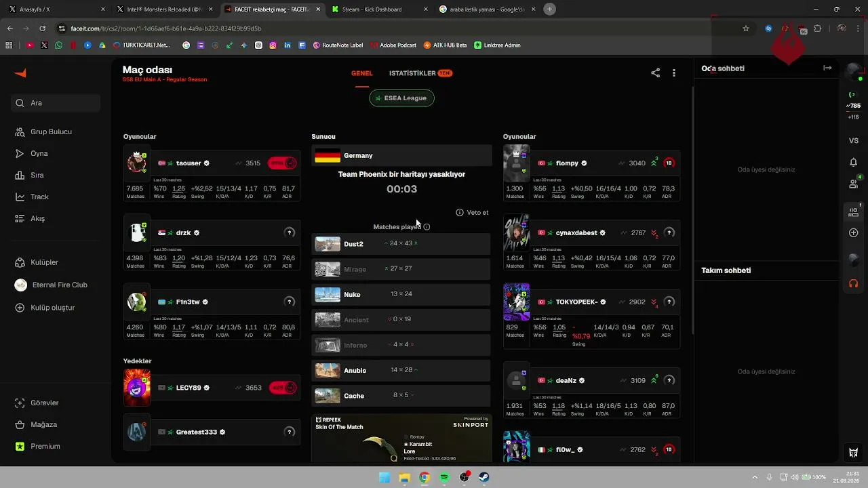Viewport: 868px width, 488px height.
Task: Open Spotify from the taskbar
Action: tap(444, 477)
